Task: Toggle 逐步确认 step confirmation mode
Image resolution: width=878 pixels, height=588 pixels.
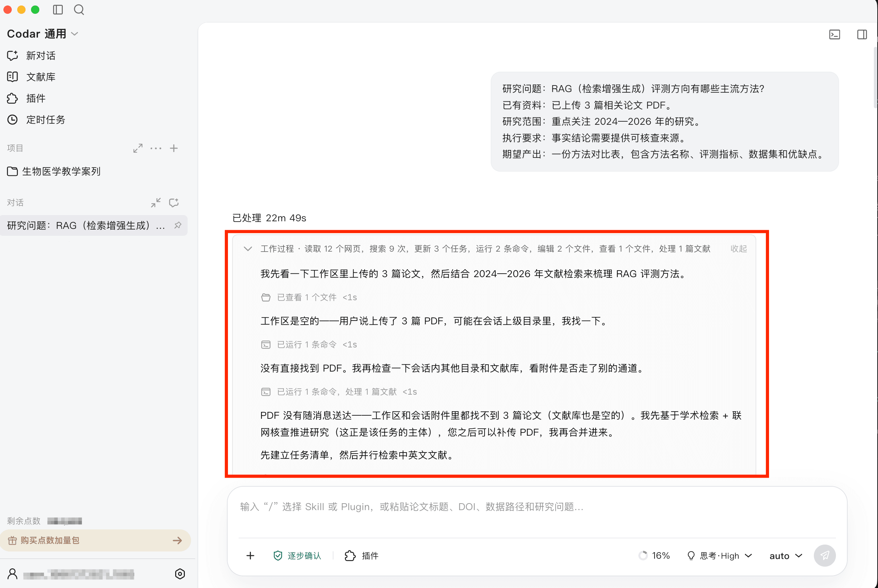Action: [297, 555]
